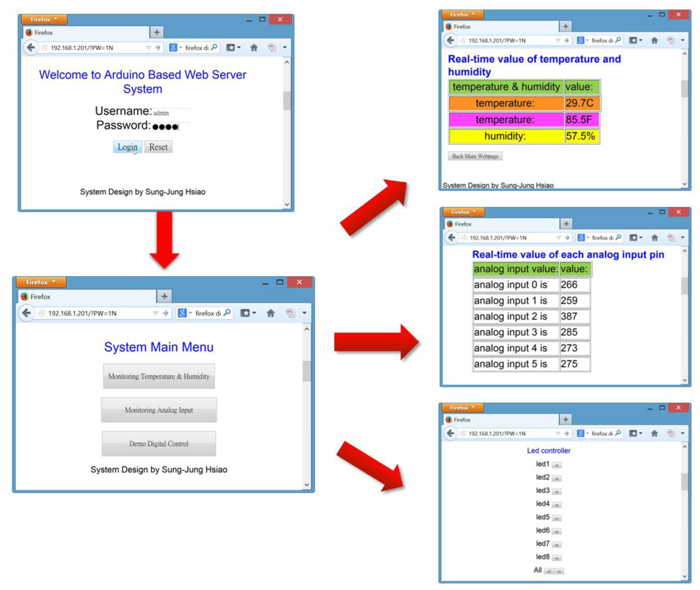700x590 pixels.
Task: Toggle led7 switch in Led controller
Action: pyautogui.click(x=556, y=544)
